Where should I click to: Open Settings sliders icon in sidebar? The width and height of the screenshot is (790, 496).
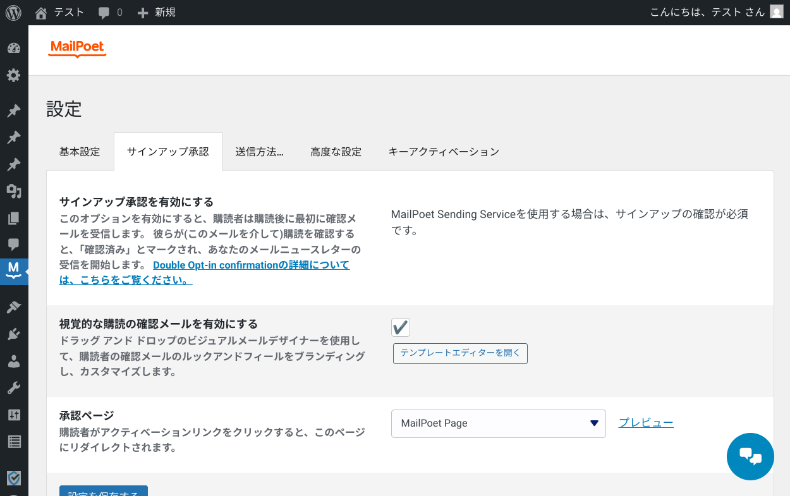click(x=14, y=415)
